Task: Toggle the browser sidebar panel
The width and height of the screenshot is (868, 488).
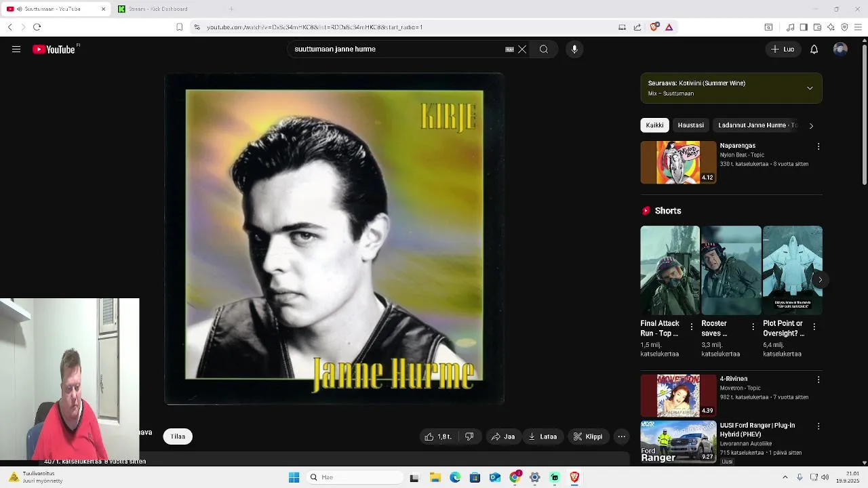Action: tap(804, 27)
